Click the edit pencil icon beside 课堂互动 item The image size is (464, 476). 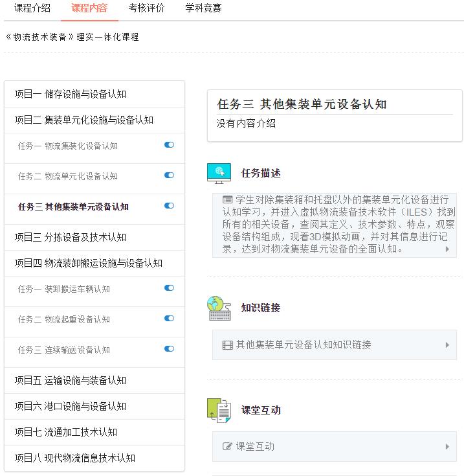tap(227, 446)
